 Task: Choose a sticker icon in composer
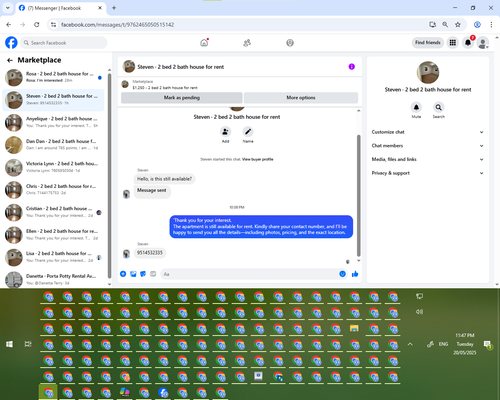(143, 274)
